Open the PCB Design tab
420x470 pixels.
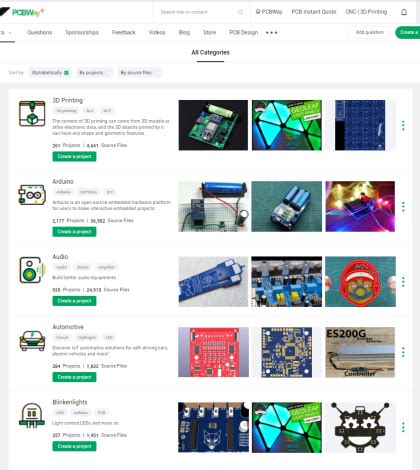coord(244,32)
